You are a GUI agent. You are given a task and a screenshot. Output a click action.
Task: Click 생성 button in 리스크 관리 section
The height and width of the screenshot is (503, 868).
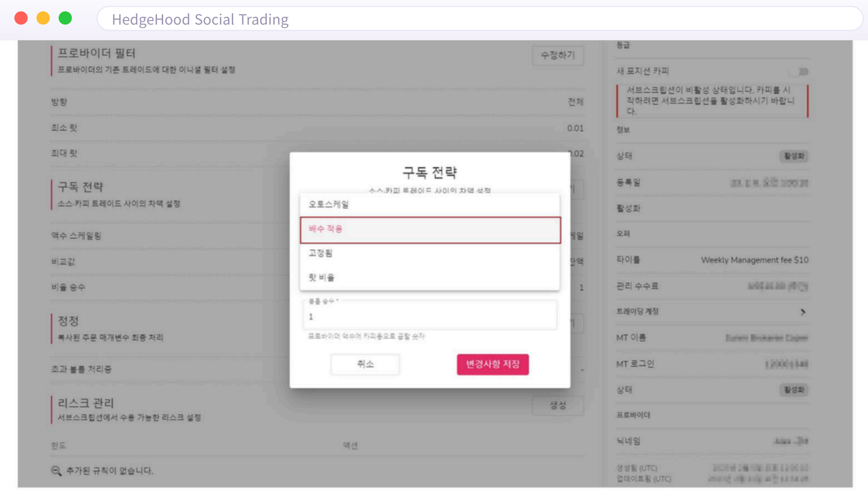558,406
